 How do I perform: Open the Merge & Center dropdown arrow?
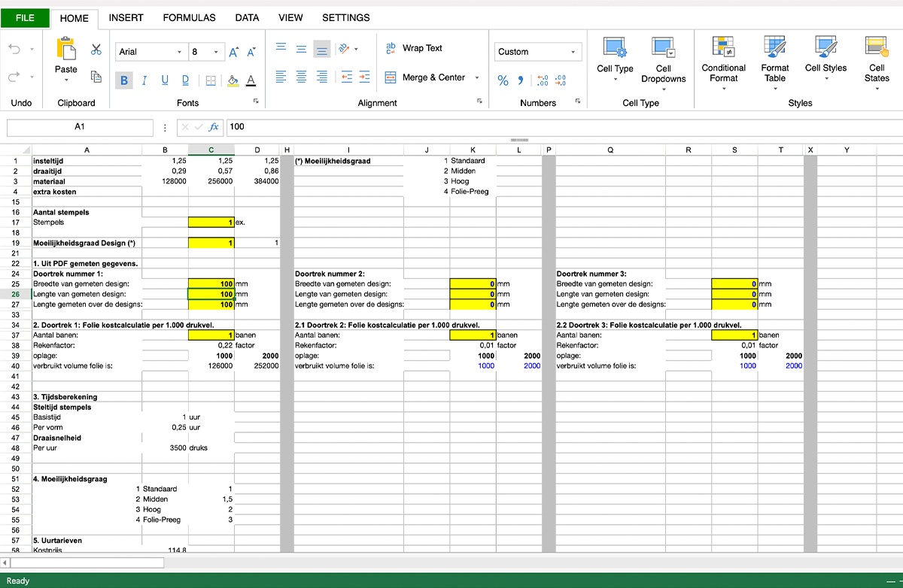477,77
